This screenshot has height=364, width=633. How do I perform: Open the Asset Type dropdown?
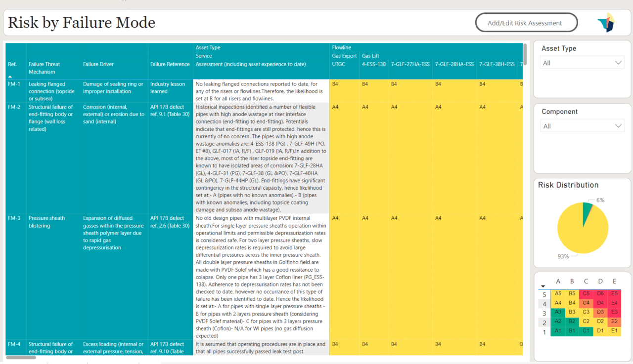[x=582, y=63]
